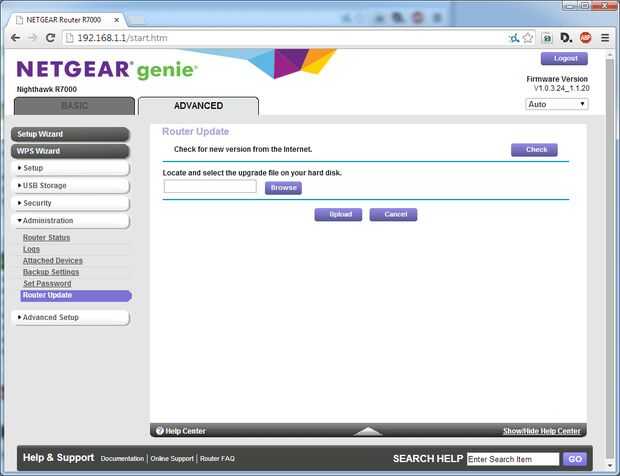Open the Set Password page
The width and height of the screenshot is (620, 476).
point(47,284)
